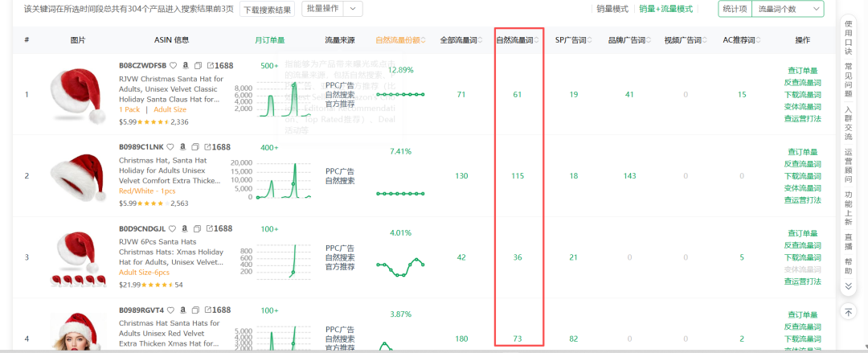Jump back to top with arrow icon
This screenshot has height=353, width=868.
pos(848,311)
